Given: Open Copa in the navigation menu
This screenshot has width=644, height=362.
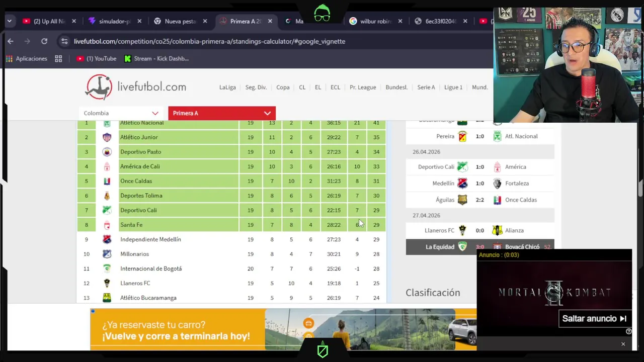Looking at the screenshot, I should click(x=283, y=87).
